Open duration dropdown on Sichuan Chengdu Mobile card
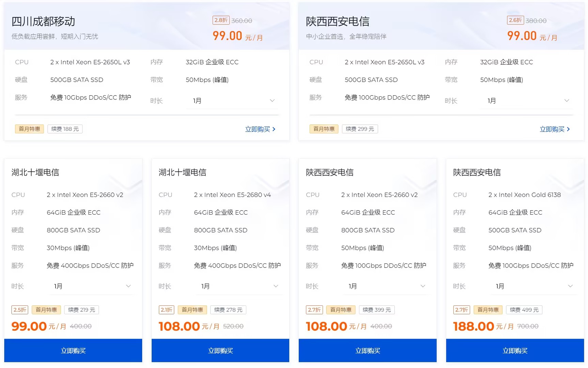Viewport: 588px width, 368px height. tap(233, 101)
